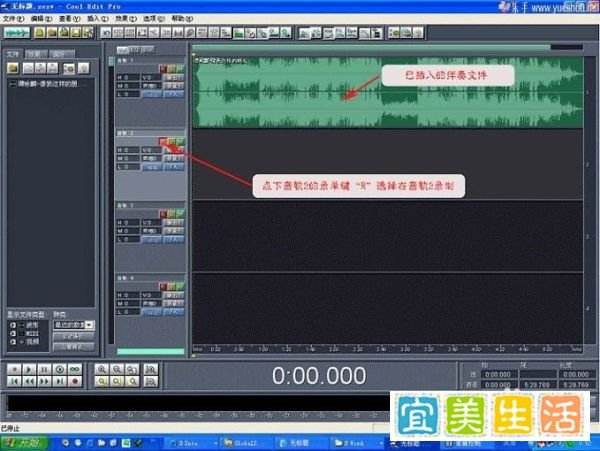Zoom in horizontally magnifier icon
This screenshot has height=451, width=600.
[102, 370]
